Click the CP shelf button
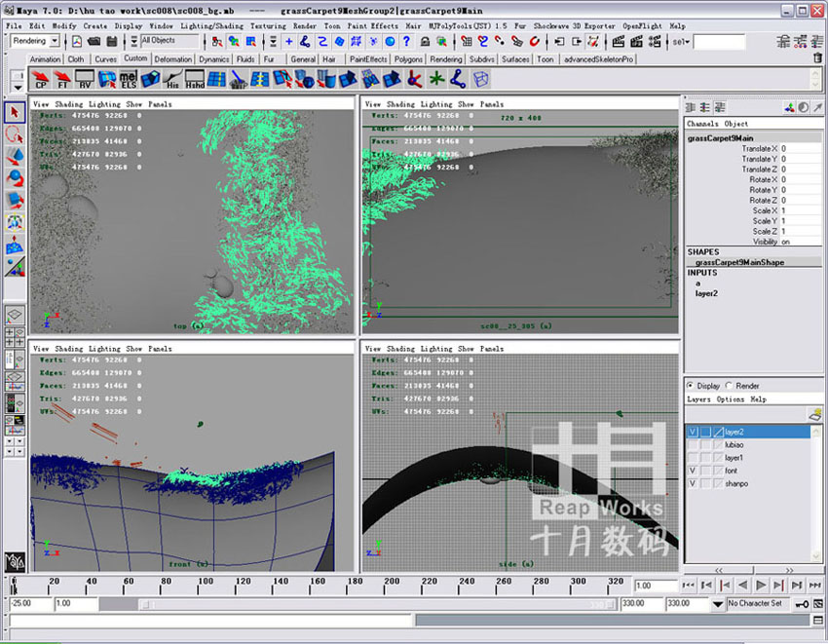This screenshot has height=644, width=828. pyautogui.click(x=41, y=79)
